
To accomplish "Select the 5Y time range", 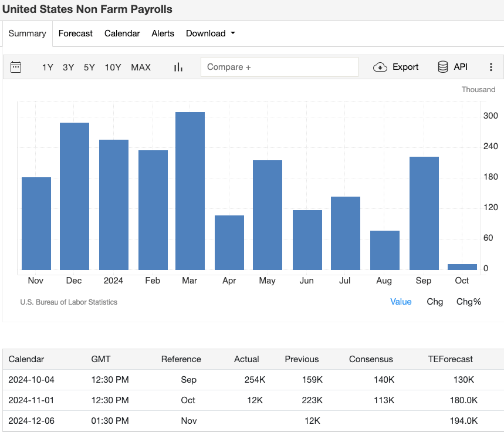I will [x=89, y=67].
